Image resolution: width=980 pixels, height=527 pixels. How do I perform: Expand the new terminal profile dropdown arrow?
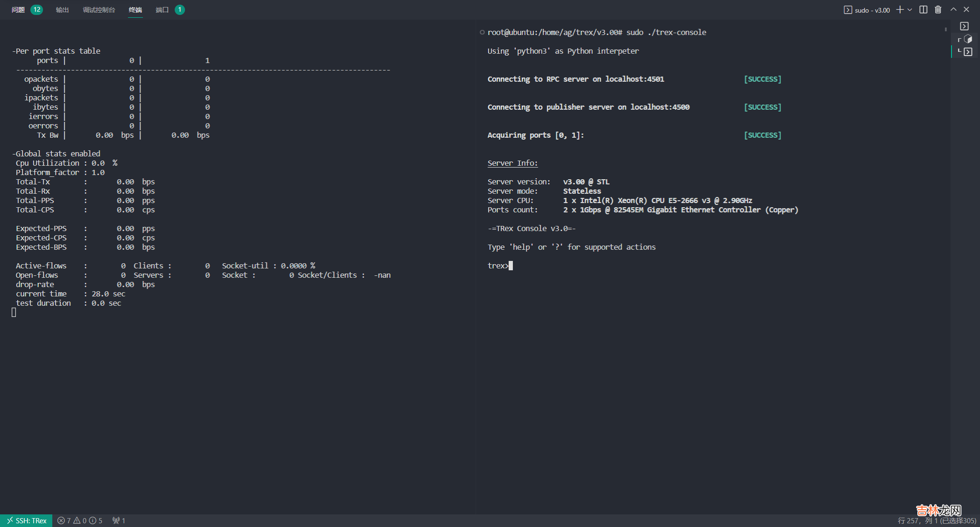910,10
